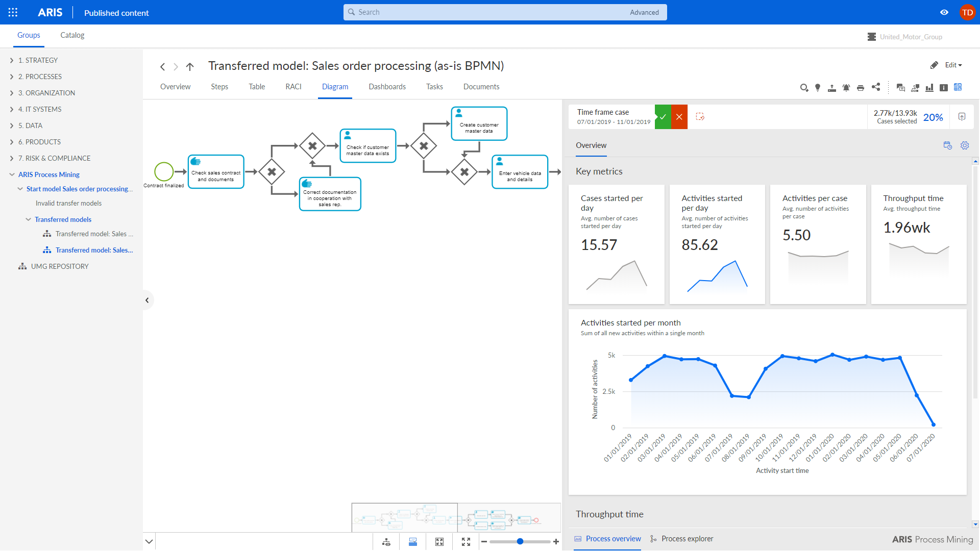Open the gear settings in Overview panel
The width and height of the screenshot is (980, 551).
(965, 145)
